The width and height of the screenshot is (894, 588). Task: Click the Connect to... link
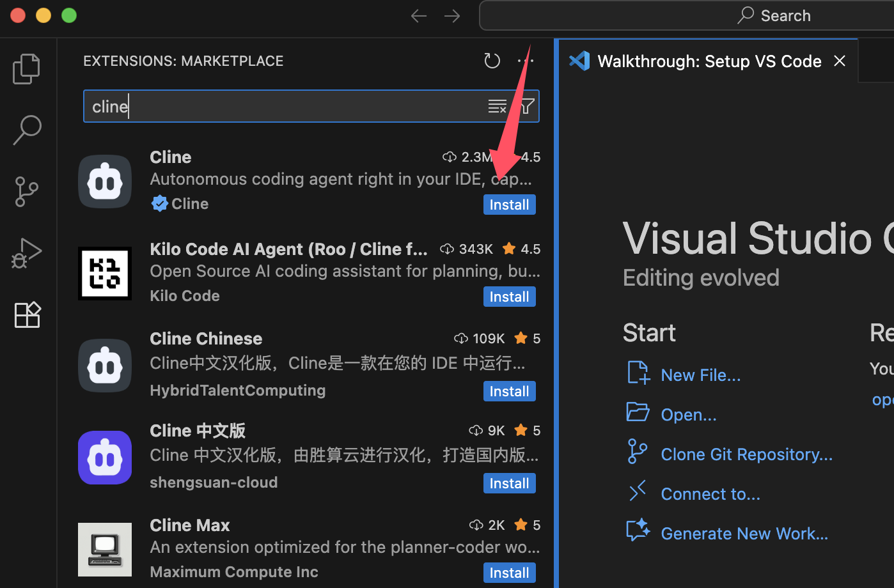tap(710, 494)
